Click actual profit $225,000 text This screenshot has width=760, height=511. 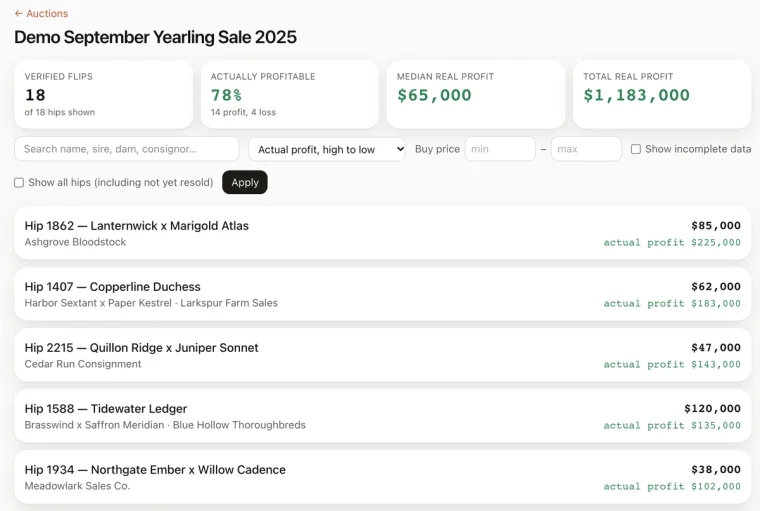(672, 242)
